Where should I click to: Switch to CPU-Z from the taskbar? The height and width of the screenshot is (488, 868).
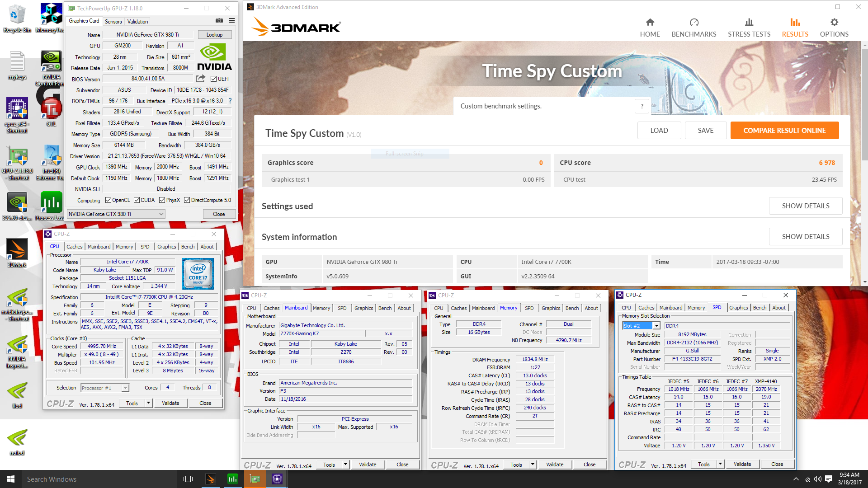point(277,479)
